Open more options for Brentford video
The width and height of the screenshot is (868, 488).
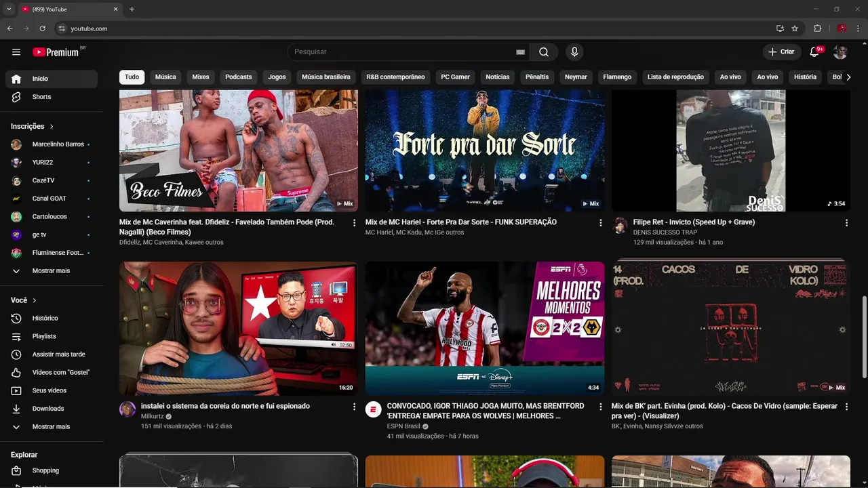600,407
